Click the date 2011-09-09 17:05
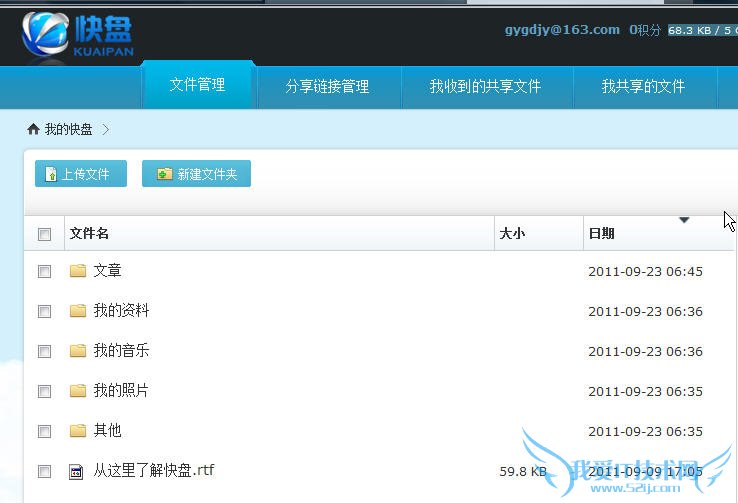 click(x=645, y=471)
